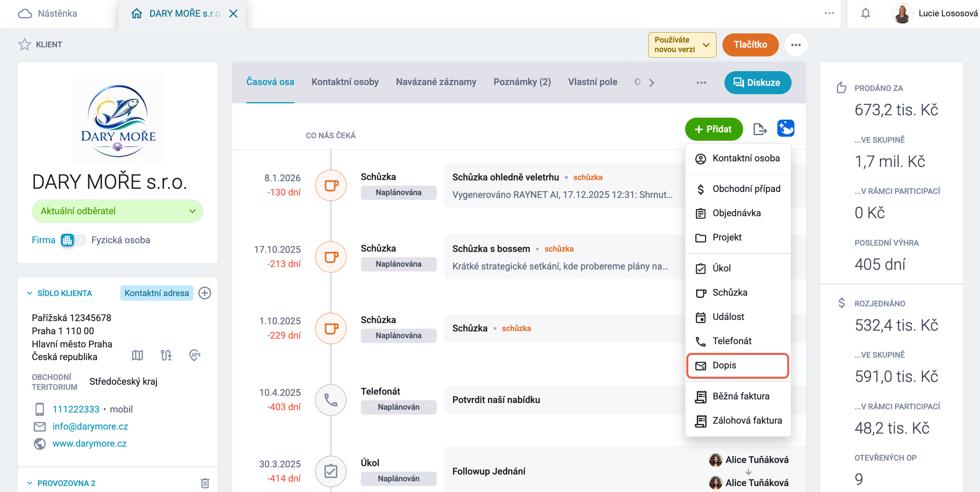Switch to Časová osa tab
This screenshot has width=980, height=492.
270,82
